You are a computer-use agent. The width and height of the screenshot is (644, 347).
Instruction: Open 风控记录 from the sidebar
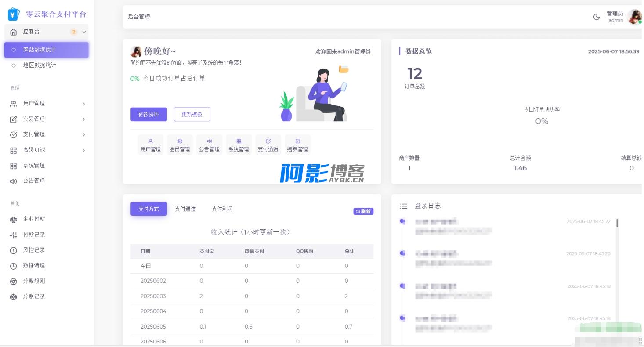[34, 250]
